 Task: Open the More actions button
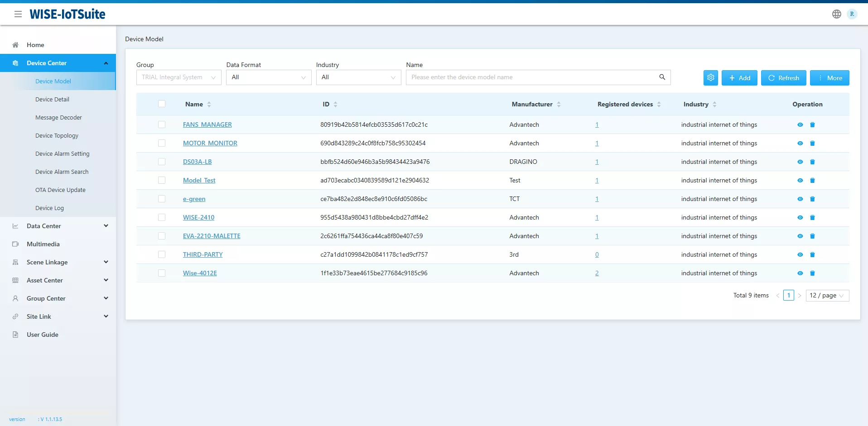pos(829,78)
